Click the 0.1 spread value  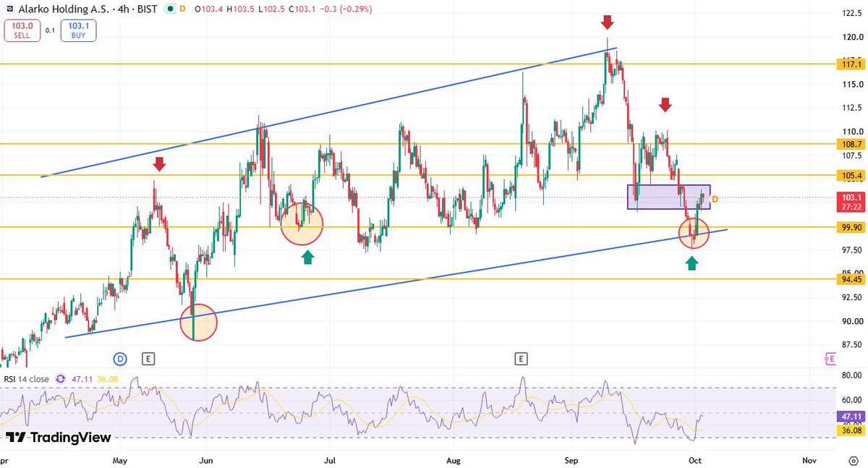point(50,30)
